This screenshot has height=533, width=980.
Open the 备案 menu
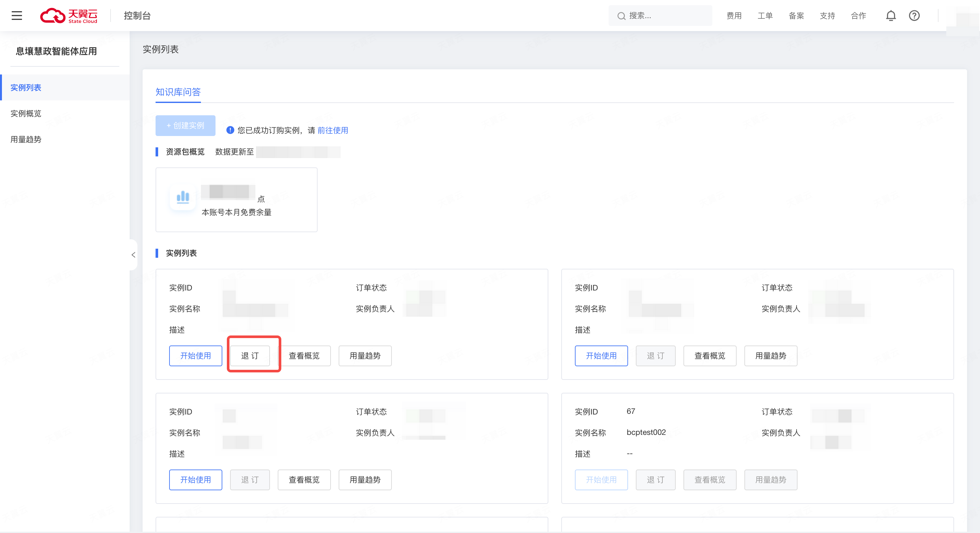796,16
